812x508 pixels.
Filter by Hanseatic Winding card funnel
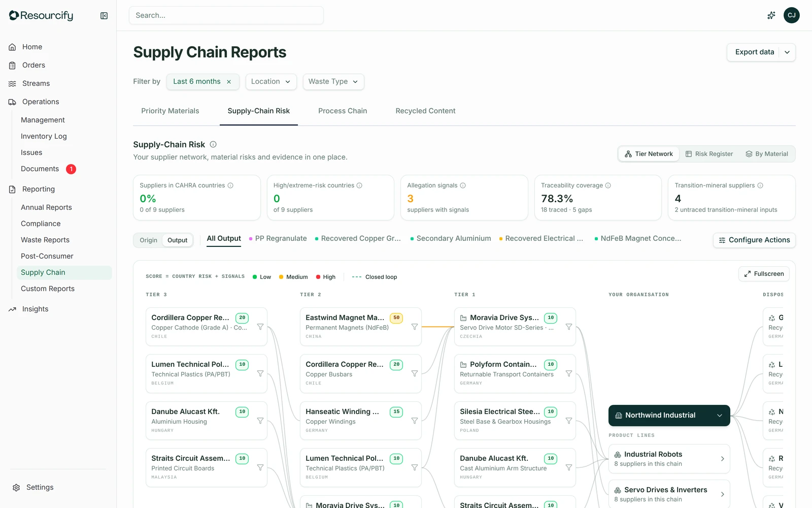coord(415,421)
